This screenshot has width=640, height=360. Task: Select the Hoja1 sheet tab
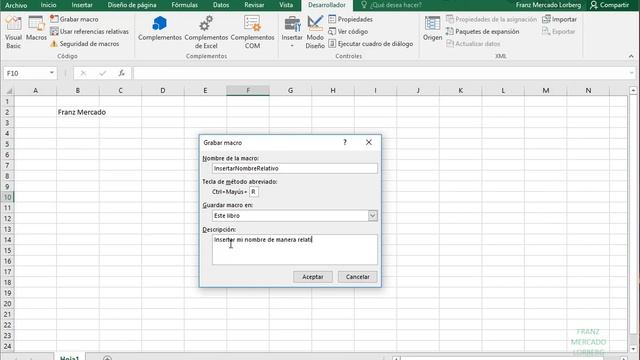(x=69, y=357)
